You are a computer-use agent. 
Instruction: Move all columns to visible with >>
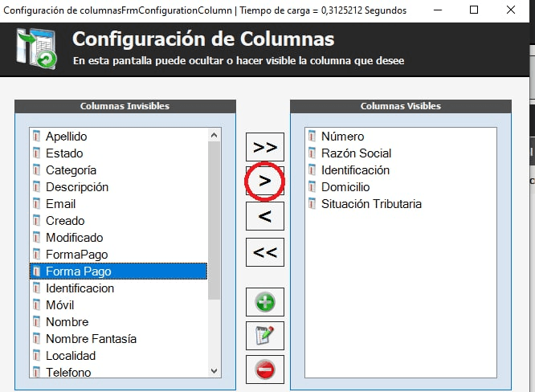[265, 148]
